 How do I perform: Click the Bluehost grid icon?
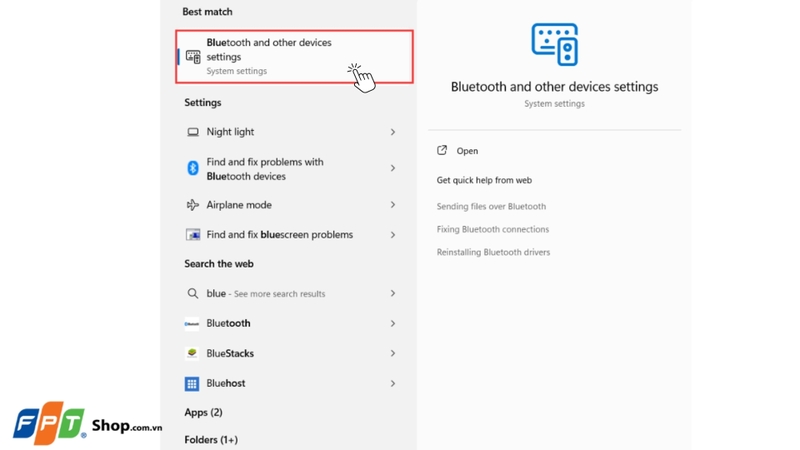coord(192,384)
